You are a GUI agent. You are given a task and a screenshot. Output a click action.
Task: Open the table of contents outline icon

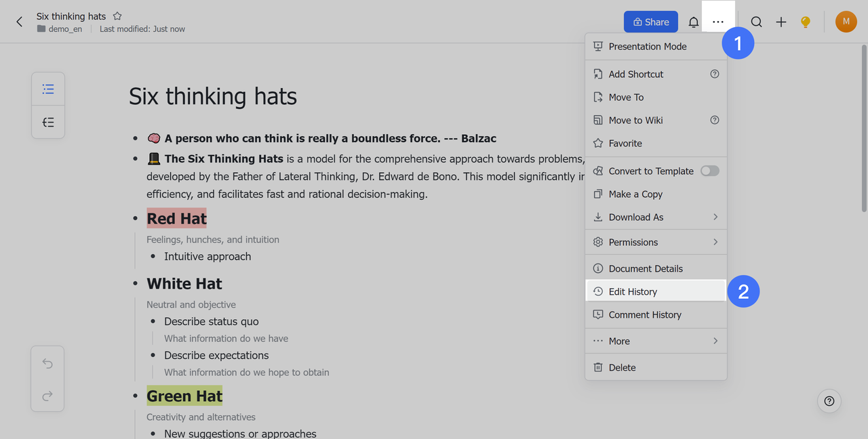click(x=48, y=89)
